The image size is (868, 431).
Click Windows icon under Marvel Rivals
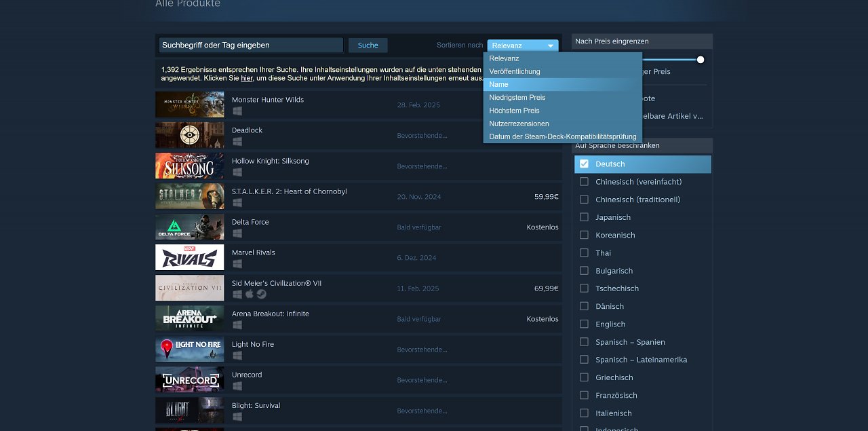click(237, 264)
